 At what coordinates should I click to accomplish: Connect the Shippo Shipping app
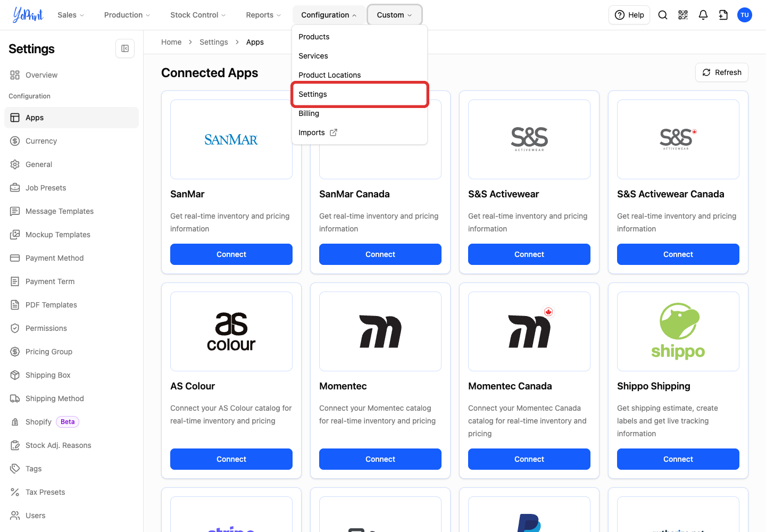(x=678, y=459)
